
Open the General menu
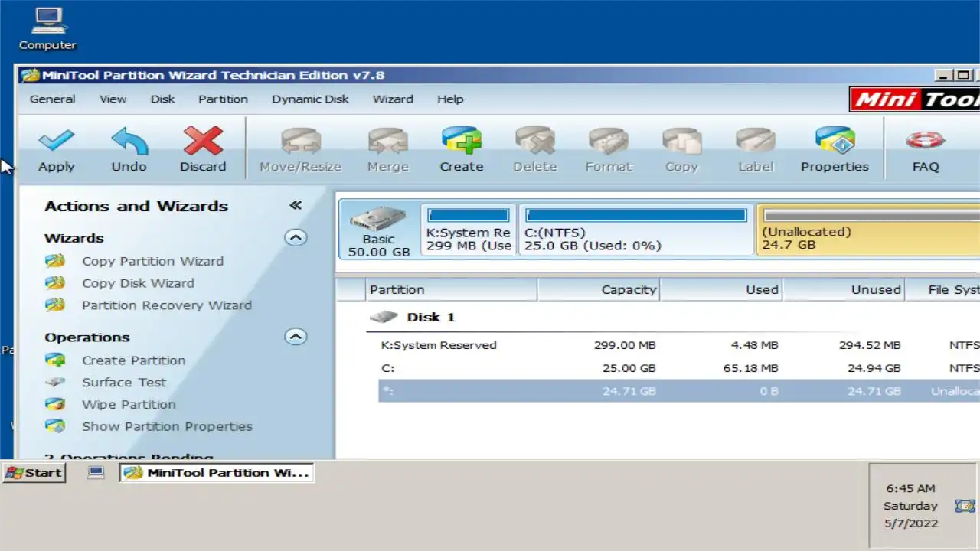click(x=52, y=99)
